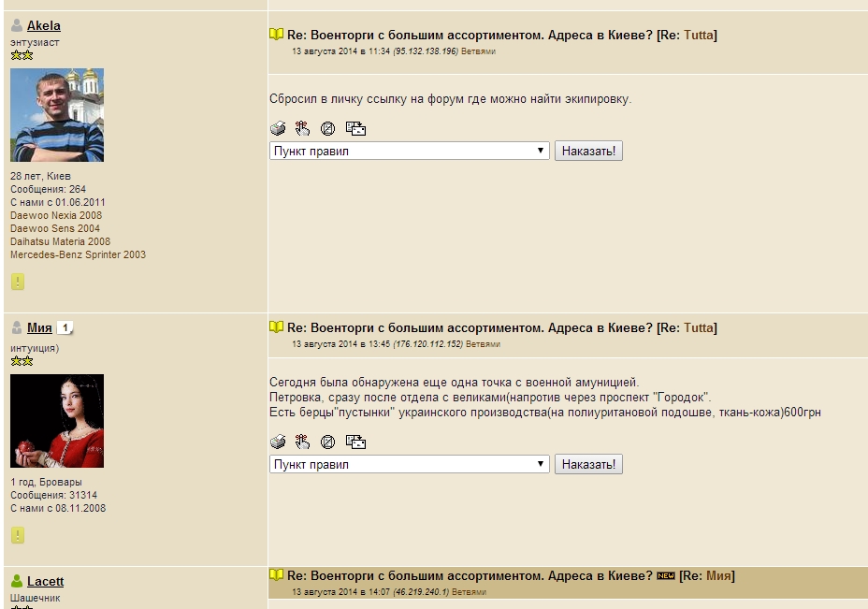Click the crossed-out circle icon in Akela's post
This screenshot has height=609, width=868.
327,129
